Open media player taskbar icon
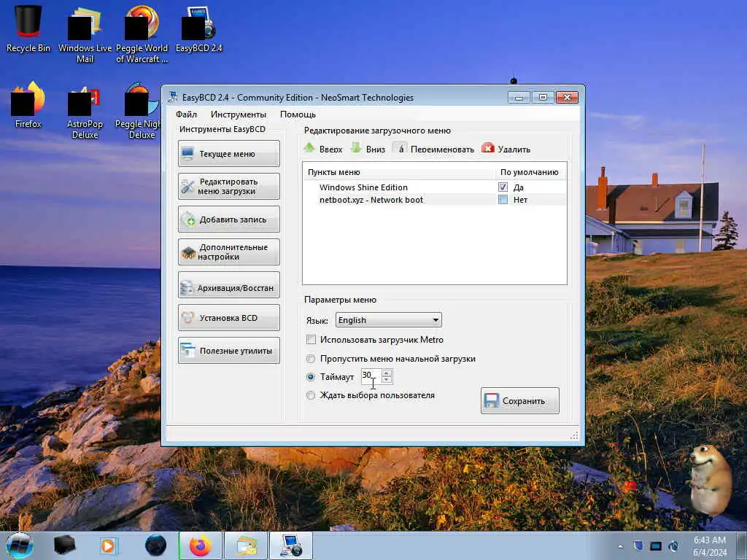This screenshot has height=560, width=747. pyautogui.click(x=108, y=545)
